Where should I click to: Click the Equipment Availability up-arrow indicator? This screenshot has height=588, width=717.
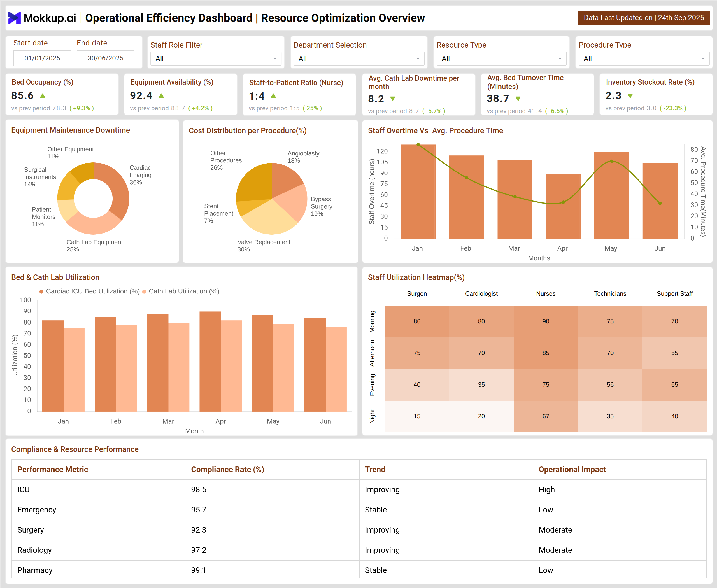click(161, 96)
